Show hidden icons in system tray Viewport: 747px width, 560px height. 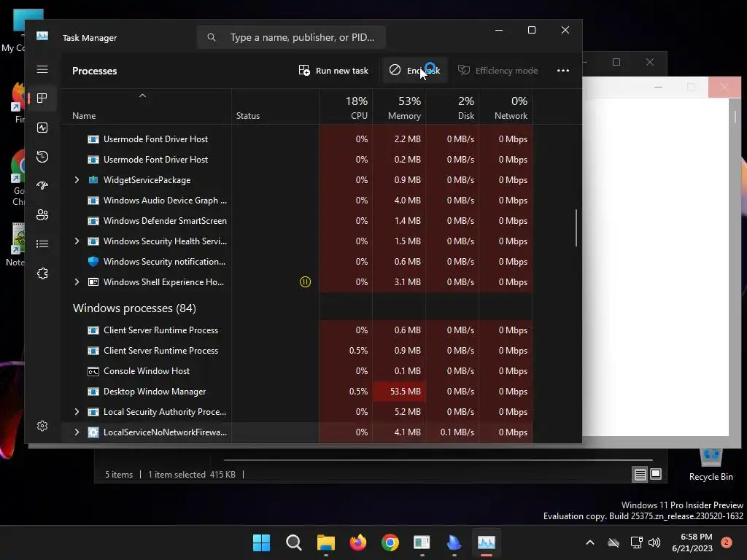(x=589, y=542)
